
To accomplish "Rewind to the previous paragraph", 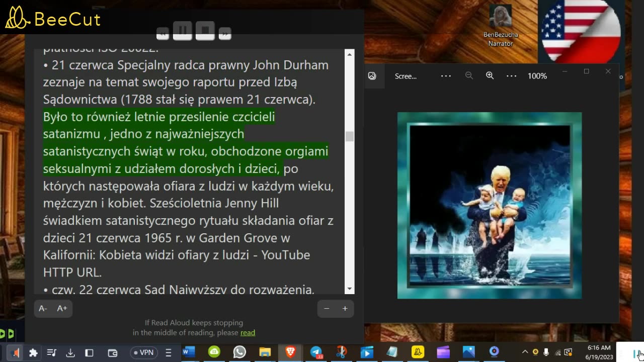I will click(163, 34).
